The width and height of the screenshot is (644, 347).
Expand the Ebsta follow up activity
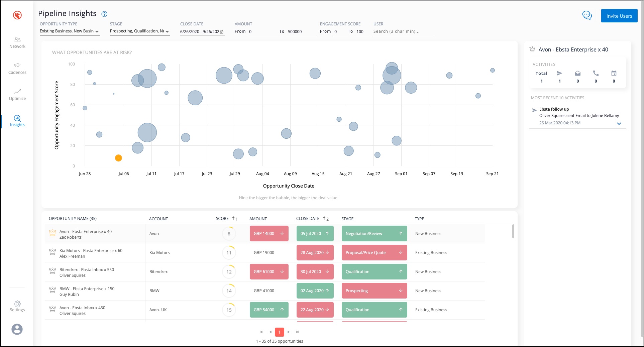[x=619, y=123]
